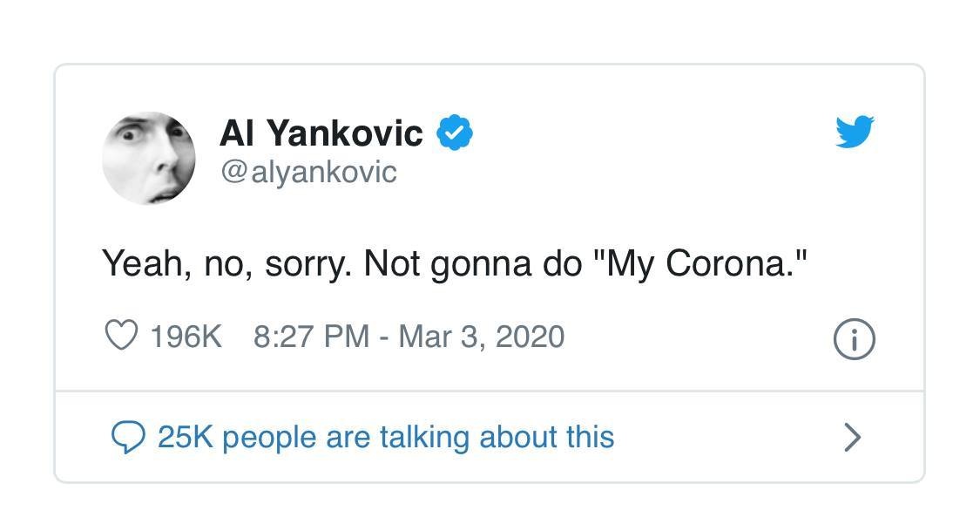Viewport: 980px width, 531px height.
Task: Open the 8:27 PM timestamp
Action: click(x=311, y=337)
